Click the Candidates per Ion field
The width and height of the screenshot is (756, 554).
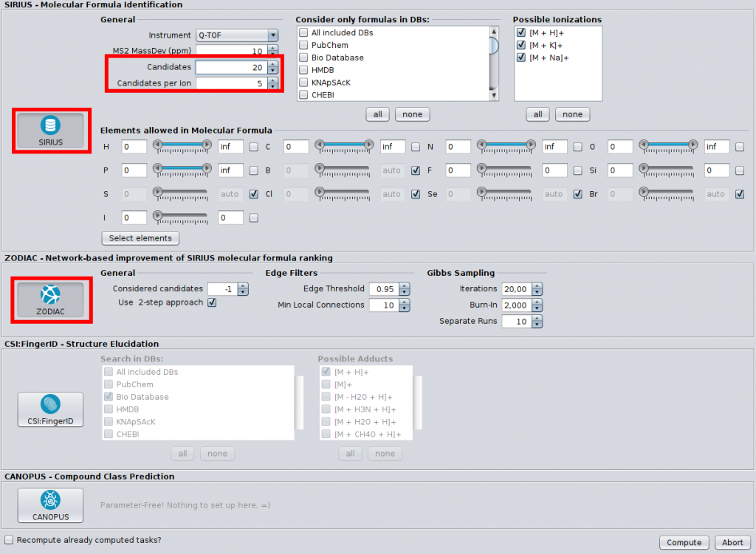click(x=231, y=83)
